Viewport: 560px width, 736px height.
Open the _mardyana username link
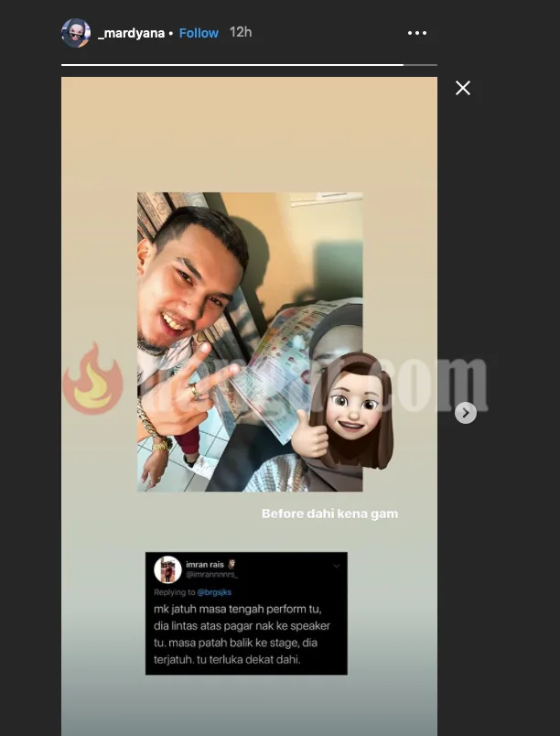131,33
